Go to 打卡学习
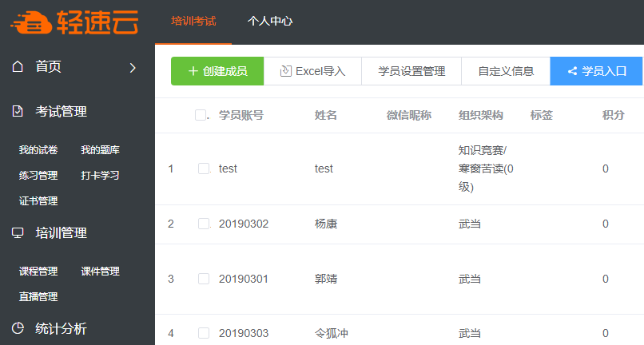The height and width of the screenshot is (345, 644). [x=100, y=176]
